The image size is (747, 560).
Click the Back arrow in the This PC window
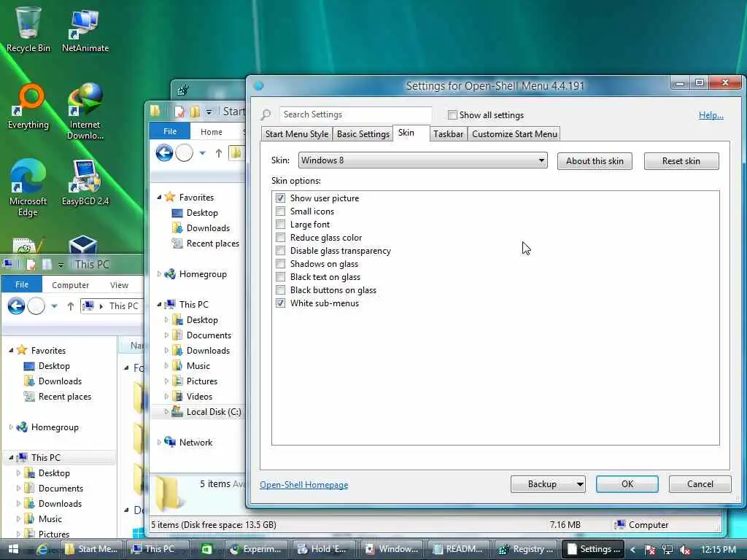click(16, 306)
